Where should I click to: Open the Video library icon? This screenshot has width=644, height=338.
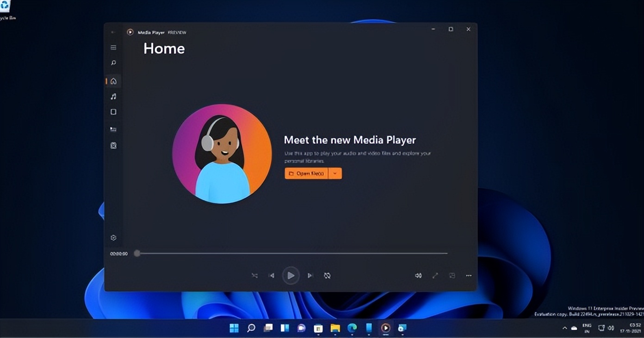113,112
